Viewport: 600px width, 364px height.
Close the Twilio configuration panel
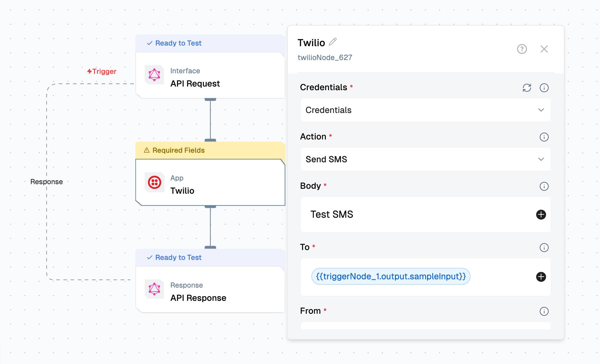pos(544,49)
